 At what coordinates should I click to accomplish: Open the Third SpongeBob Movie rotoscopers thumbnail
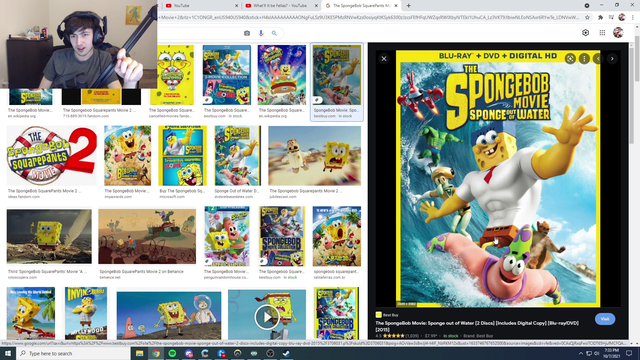coord(49,236)
